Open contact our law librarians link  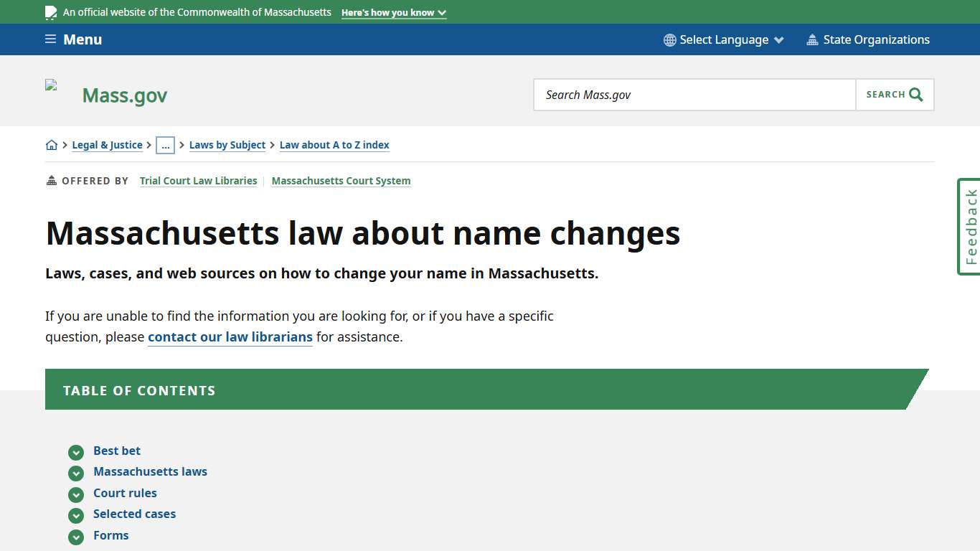pos(230,336)
